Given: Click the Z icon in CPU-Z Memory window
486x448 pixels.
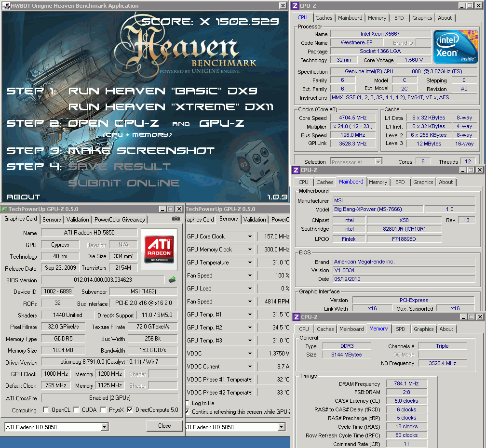Looking at the screenshot, I should coord(297,317).
